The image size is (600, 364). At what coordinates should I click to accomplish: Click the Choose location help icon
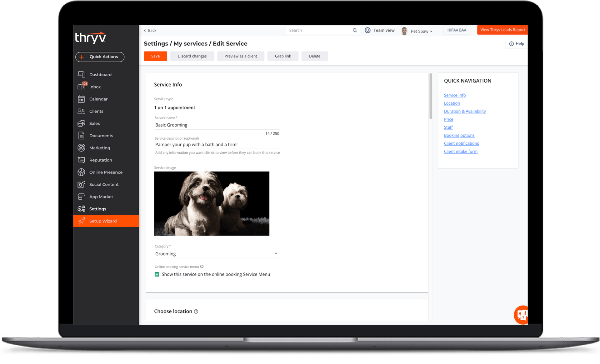tap(196, 312)
